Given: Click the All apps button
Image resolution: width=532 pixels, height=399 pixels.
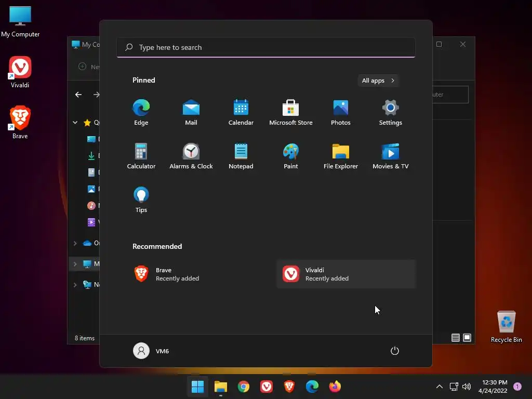Looking at the screenshot, I should [x=378, y=81].
